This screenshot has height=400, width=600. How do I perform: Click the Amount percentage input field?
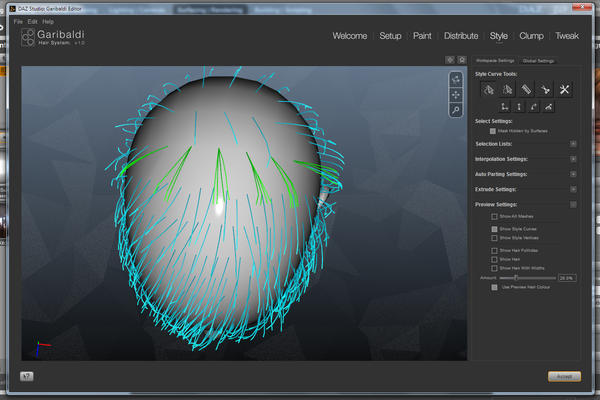point(567,278)
